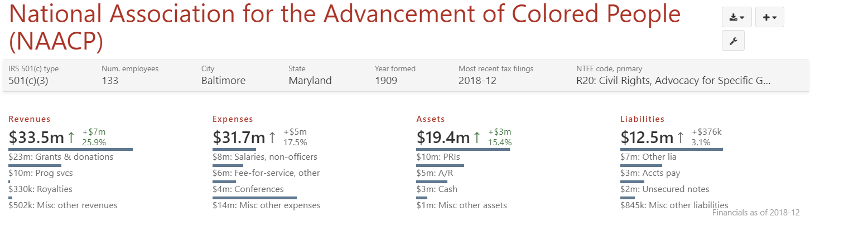Click '$6m: Fee-for-service, other' row

click(x=266, y=173)
